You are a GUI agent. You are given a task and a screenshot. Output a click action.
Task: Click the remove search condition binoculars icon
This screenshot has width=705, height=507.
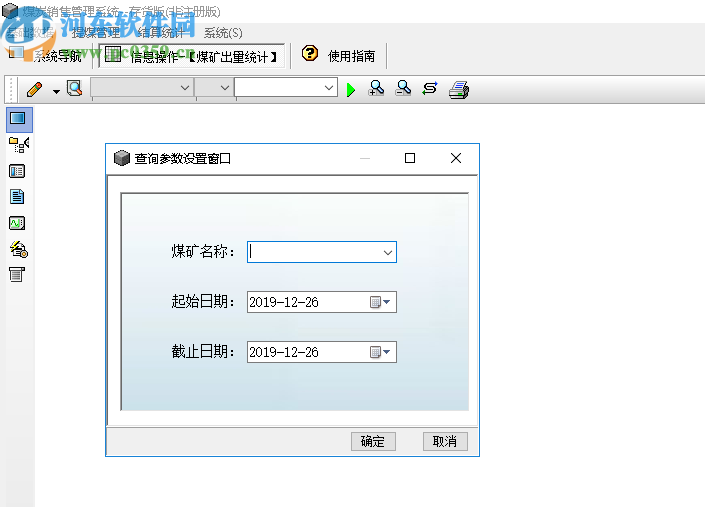[x=403, y=88]
